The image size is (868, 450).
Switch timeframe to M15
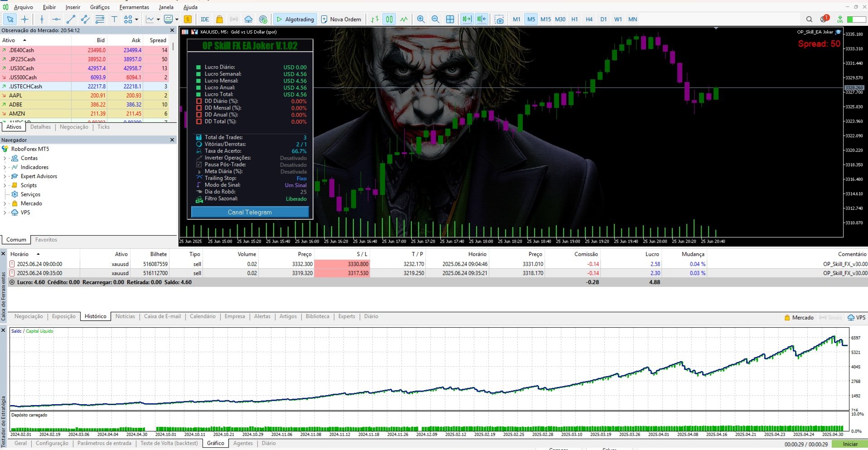(545, 19)
